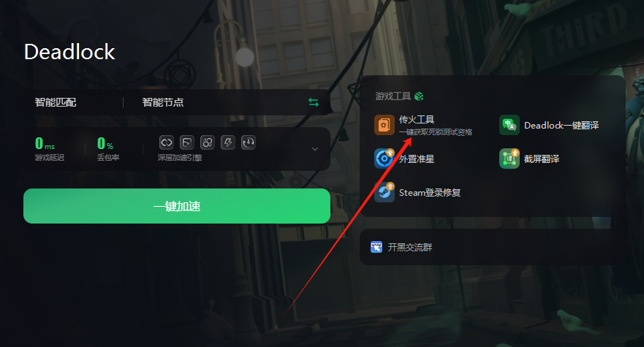Open the 智能匹配 server region selector
Screen dimensions: 644x347
[x=56, y=102]
